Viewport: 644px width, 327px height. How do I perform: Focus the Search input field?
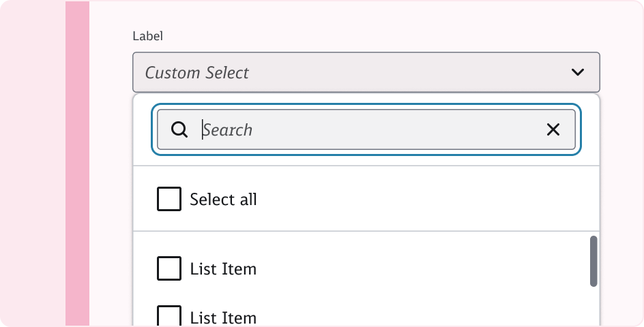(x=368, y=129)
